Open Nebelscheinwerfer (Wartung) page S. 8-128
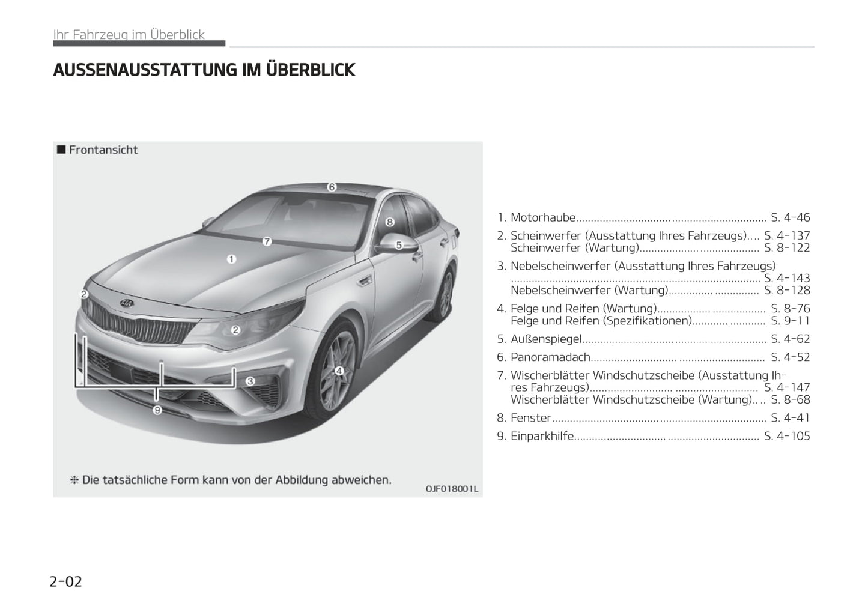868x612 pixels. click(x=786, y=291)
